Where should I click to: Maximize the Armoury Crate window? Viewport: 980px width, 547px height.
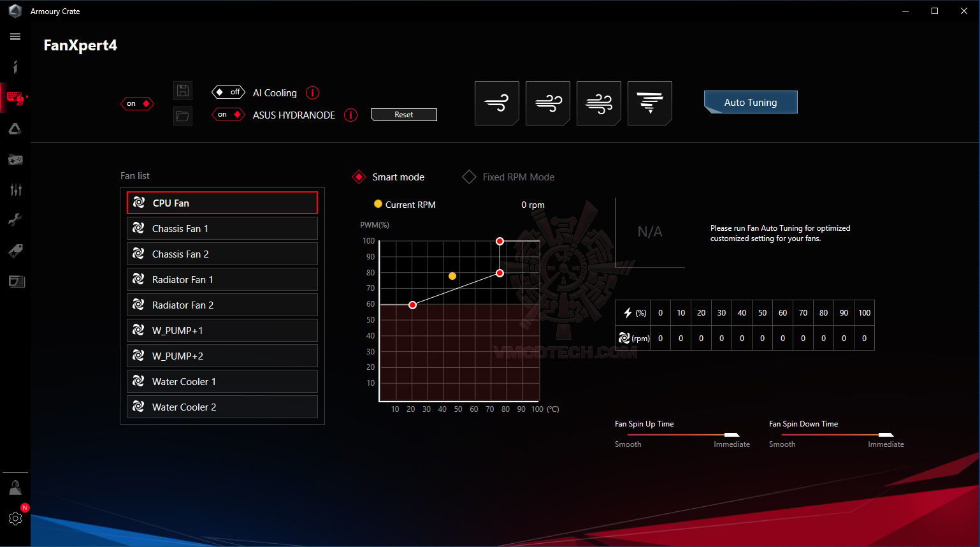935,11
